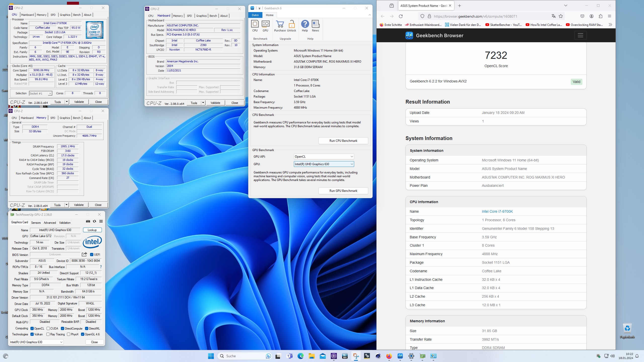
Task: Open the GPU API OpenCL dropdown
Action: click(x=324, y=157)
